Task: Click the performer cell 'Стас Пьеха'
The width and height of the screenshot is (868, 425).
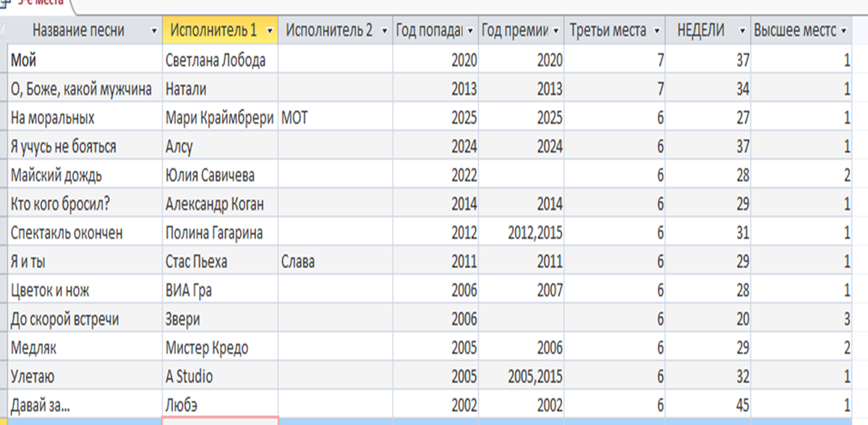Action: point(221,261)
